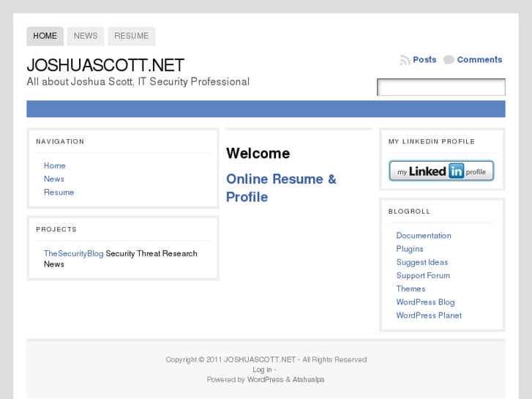The width and height of the screenshot is (532, 399).
Task: Follow the WordPress link in footer
Action: (265, 379)
